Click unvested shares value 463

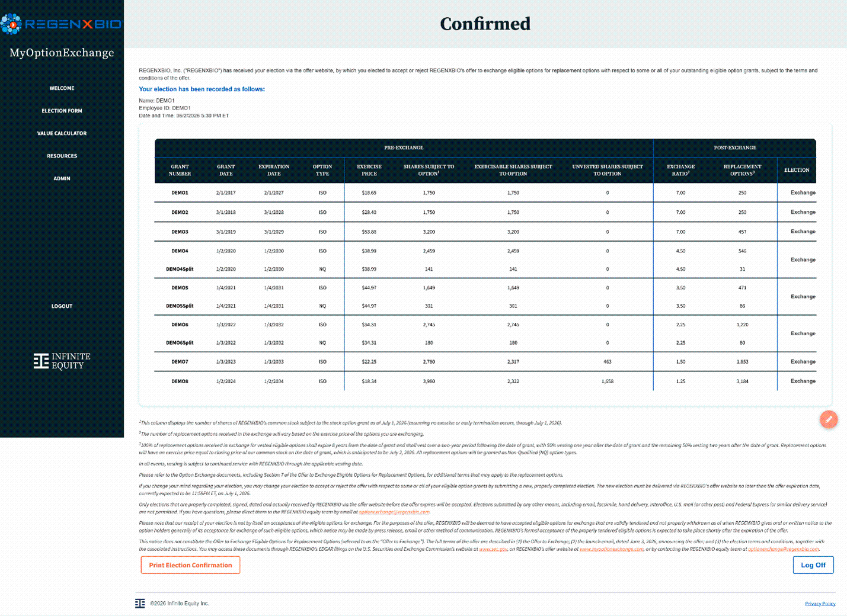(x=608, y=362)
